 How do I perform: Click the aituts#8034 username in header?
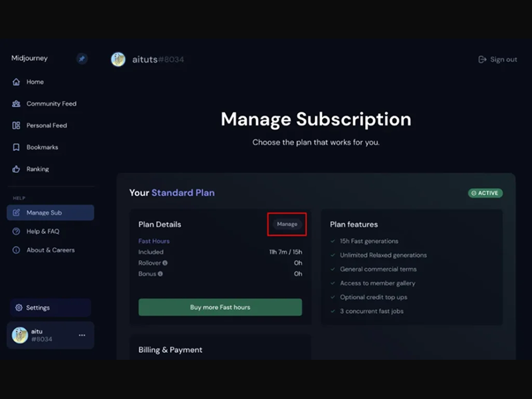point(158,60)
